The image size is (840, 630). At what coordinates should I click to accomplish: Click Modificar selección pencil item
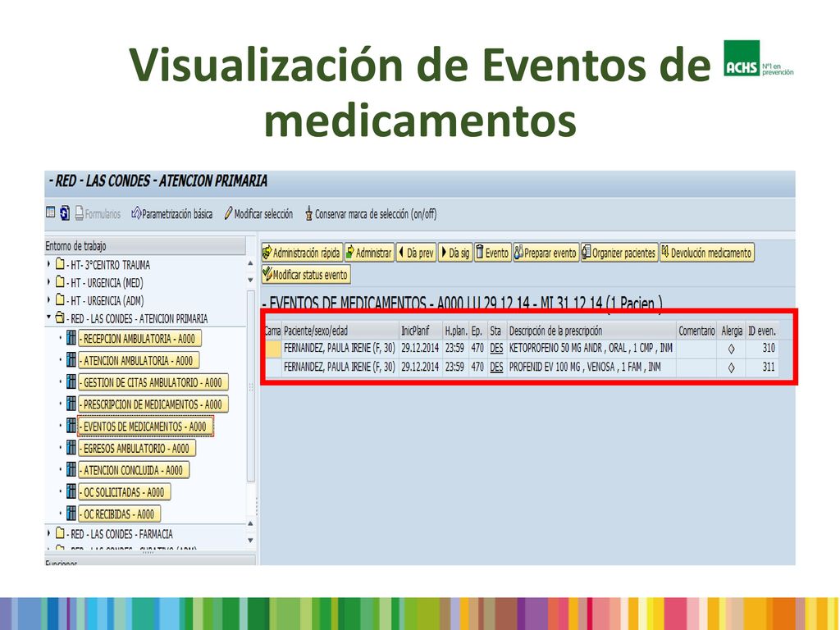(x=258, y=214)
